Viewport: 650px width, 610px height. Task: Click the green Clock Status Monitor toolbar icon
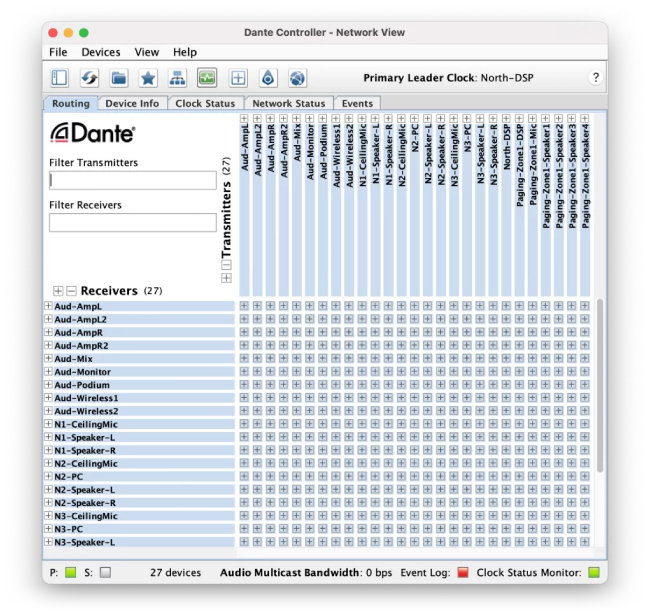pos(207,78)
